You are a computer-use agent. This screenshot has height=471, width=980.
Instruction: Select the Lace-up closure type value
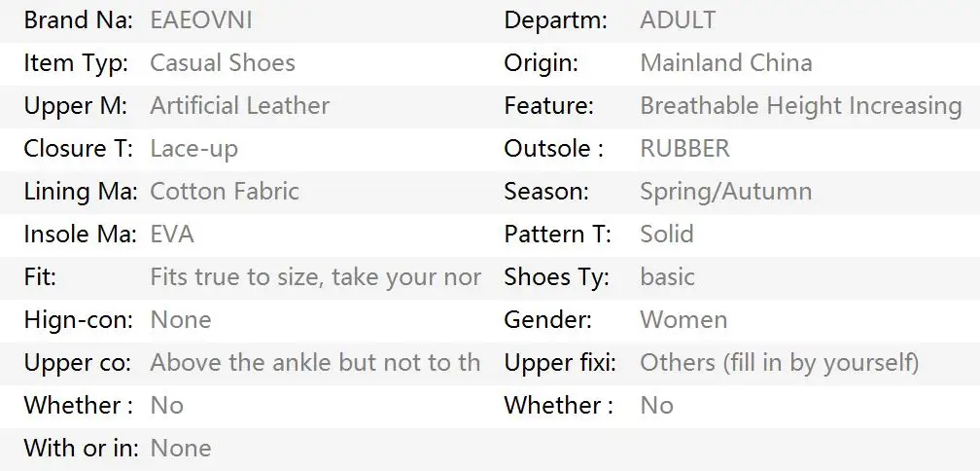193,149
